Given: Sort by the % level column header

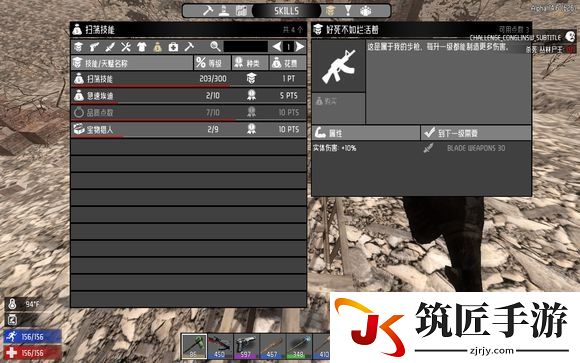Looking at the screenshot, I should 212,63.
